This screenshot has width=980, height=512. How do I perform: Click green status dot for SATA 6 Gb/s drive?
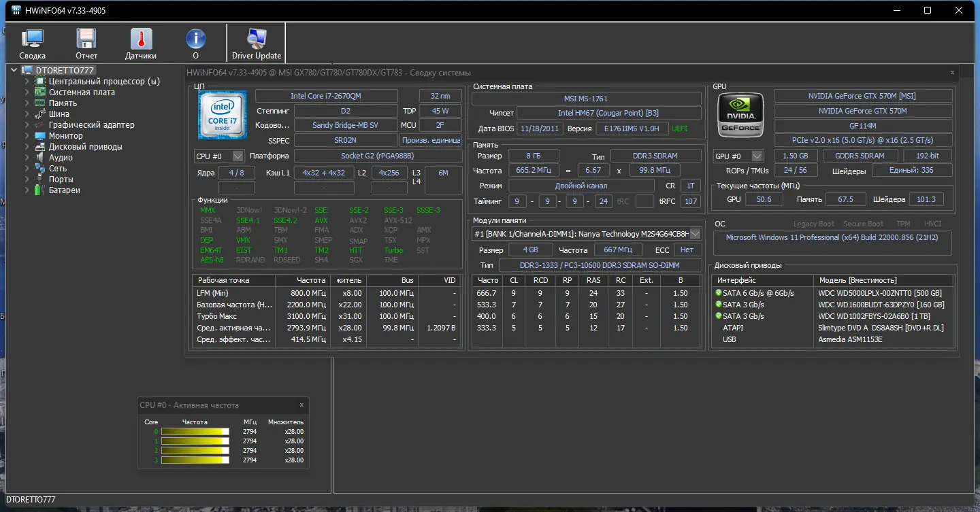point(718,293)
